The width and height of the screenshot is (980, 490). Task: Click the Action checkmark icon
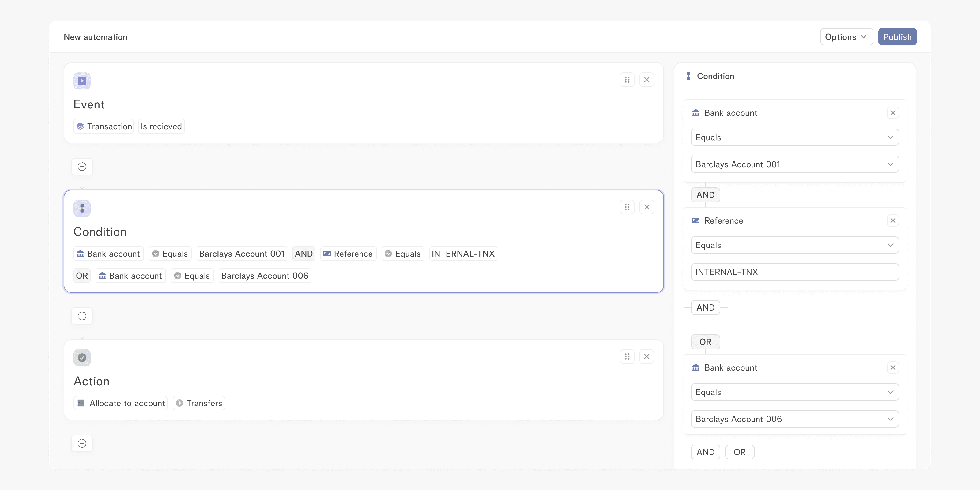(82, 358)
